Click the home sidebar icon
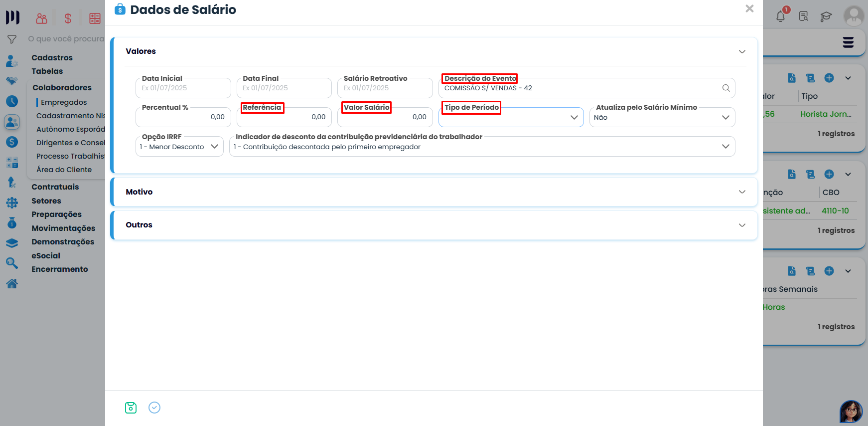This screenshot has height=426, width=868. (x=12, y=283)
